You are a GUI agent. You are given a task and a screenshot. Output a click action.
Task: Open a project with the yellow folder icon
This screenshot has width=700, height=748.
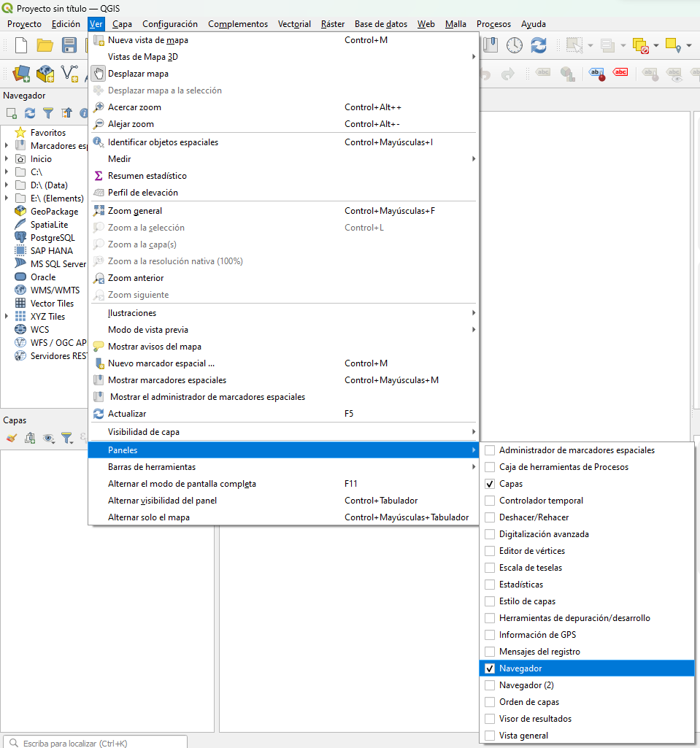click(45, 45)
